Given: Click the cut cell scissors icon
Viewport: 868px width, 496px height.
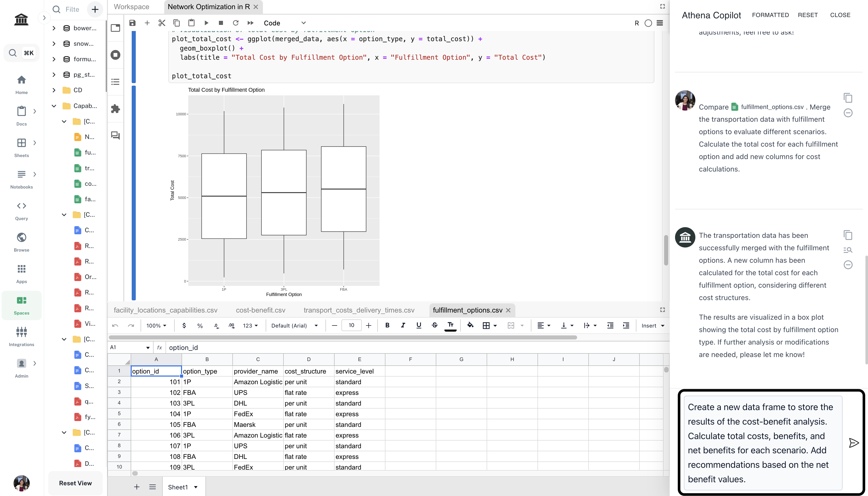Looking at the screenshot, I should point(162,23).
